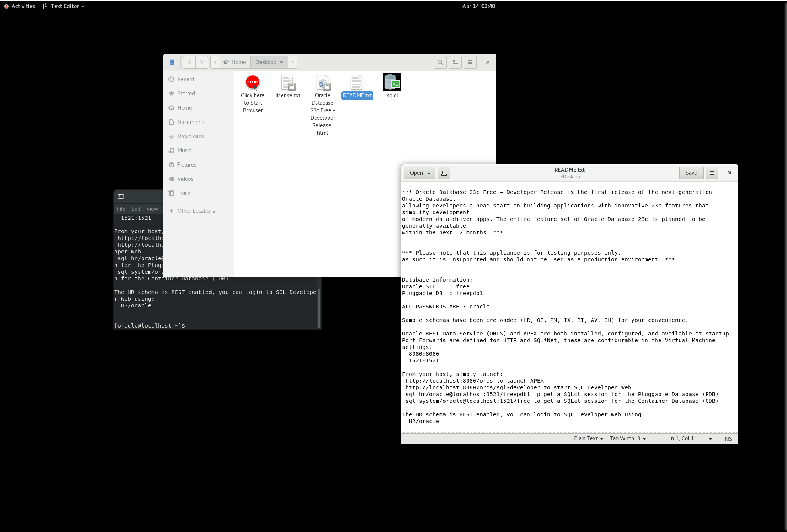Click the text '8080:8080' in the editor
787x532 pixels.
pos(424,354)
